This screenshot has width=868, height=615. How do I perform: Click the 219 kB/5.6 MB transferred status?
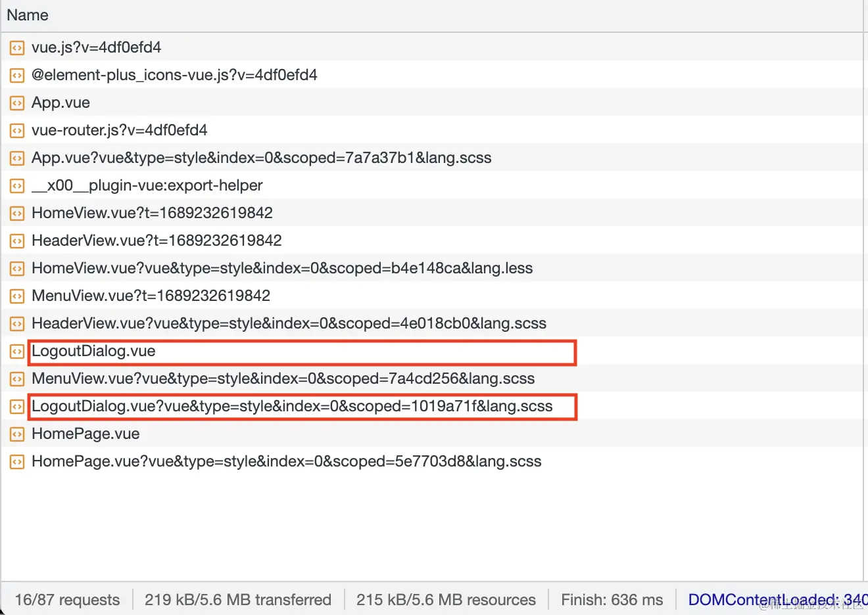(238, 600)
